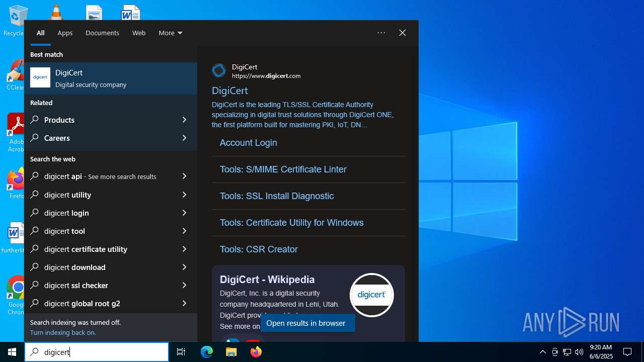Expand digicert certificate utility arrow
This screenshot has height=362, width=644.
(x=184, y=249)
